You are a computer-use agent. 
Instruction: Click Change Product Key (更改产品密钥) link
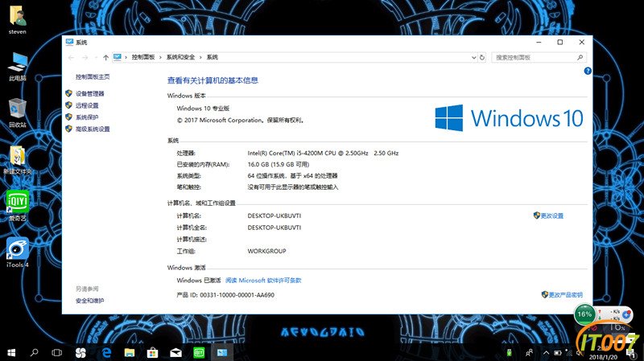coord(565,295)
